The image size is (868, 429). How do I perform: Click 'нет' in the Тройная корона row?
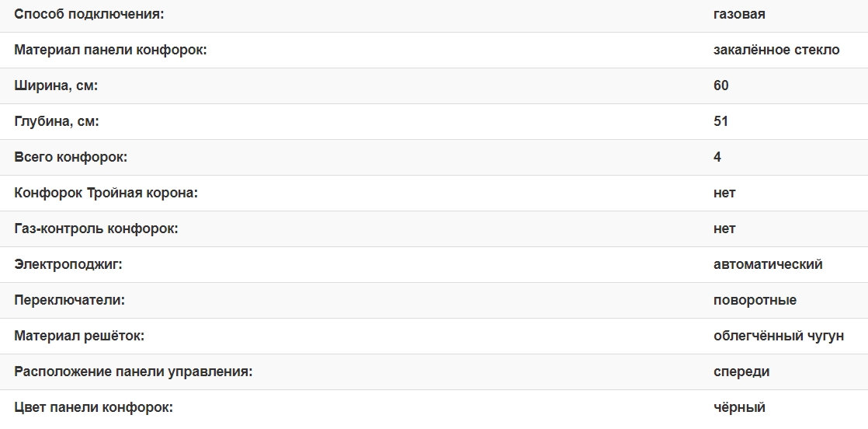[x=724, y=193]
